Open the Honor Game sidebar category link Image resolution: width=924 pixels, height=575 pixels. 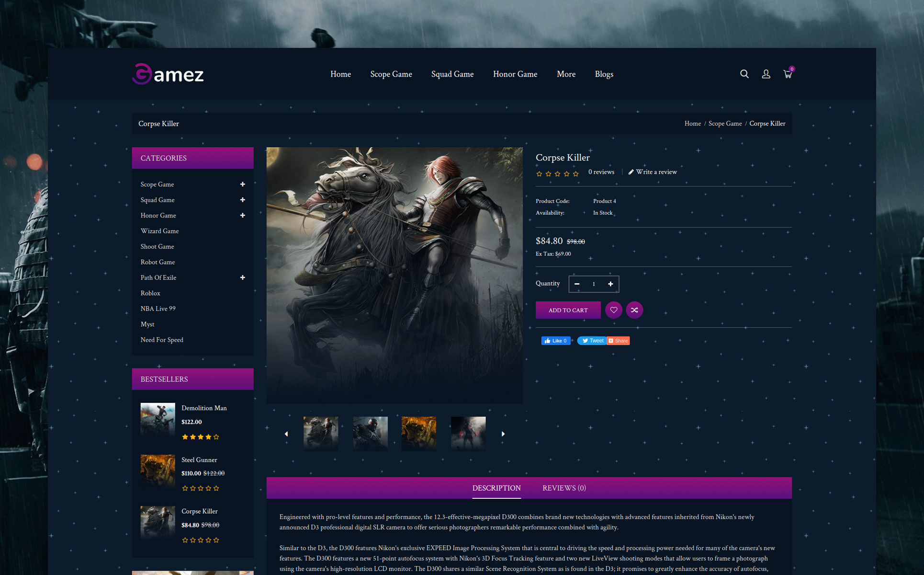click(x=158, y=216)
